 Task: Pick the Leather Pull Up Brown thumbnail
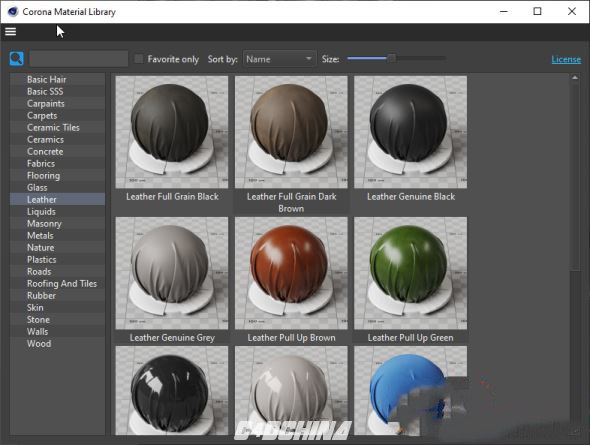[x=291, y=273]
